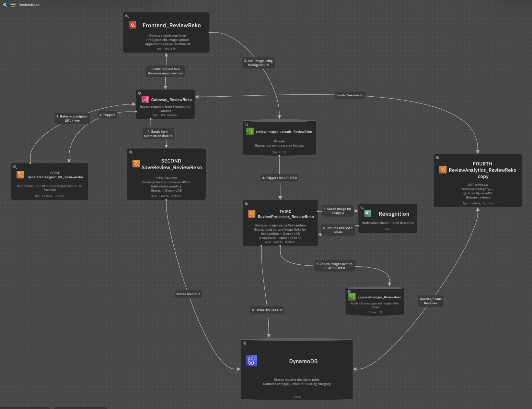
Task: Click 'Moderation check + label detection' text
Action: 388,223
